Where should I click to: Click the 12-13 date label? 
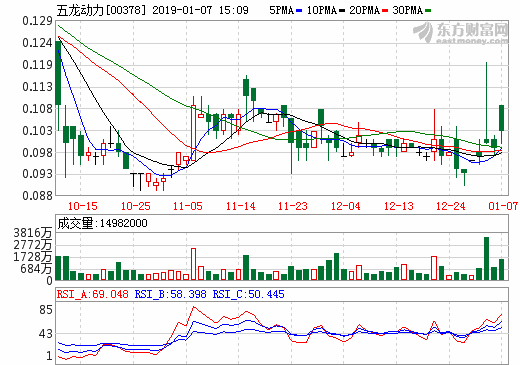click(x=398, y=206)
